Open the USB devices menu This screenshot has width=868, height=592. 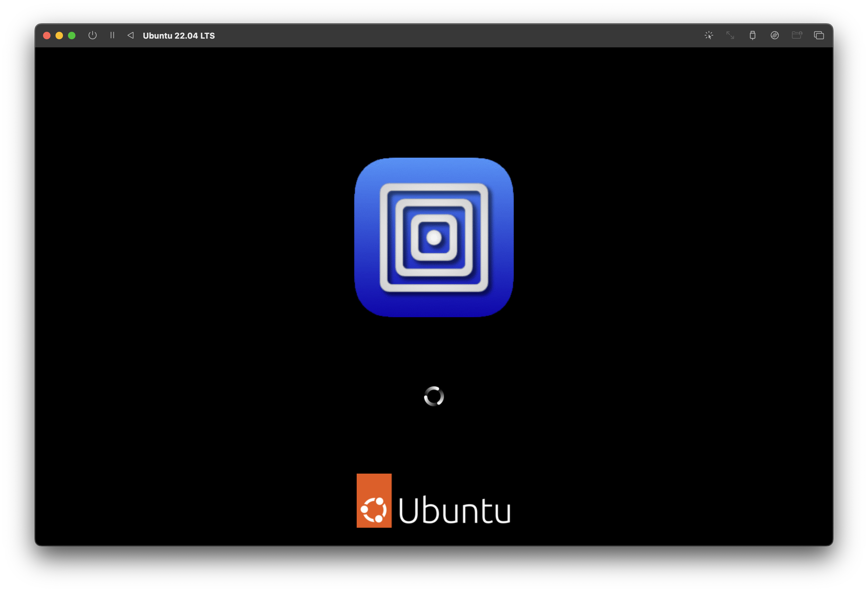752,36
